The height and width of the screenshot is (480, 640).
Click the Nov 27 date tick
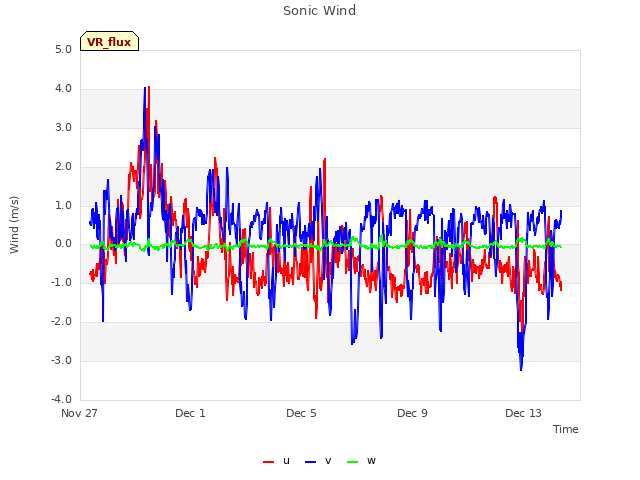[79, 413]
